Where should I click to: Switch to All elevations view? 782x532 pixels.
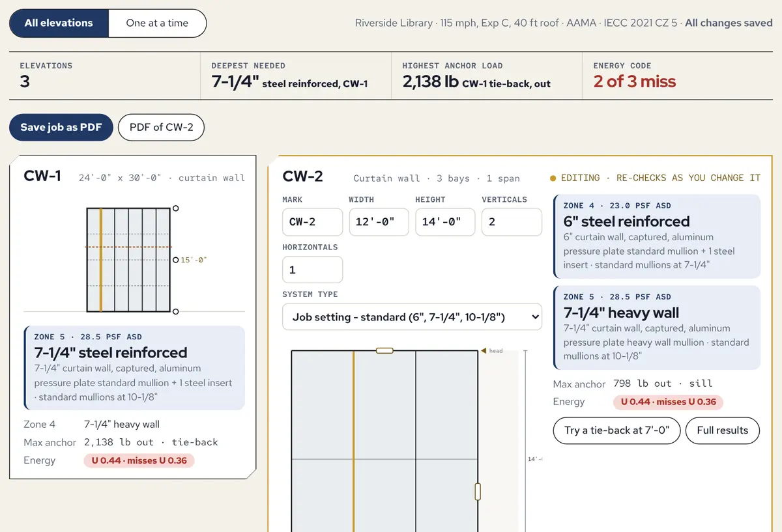[x=59, y=23]
